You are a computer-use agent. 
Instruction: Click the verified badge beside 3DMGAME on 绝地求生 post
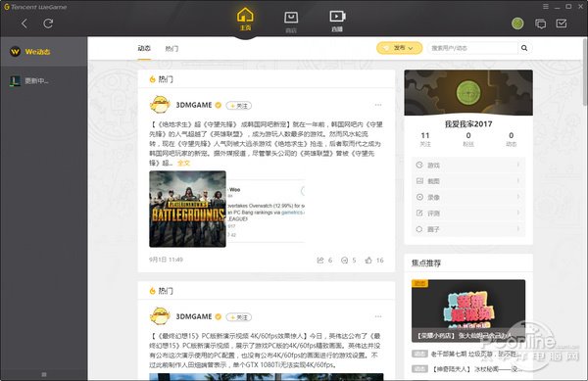(x=218, y=105)
